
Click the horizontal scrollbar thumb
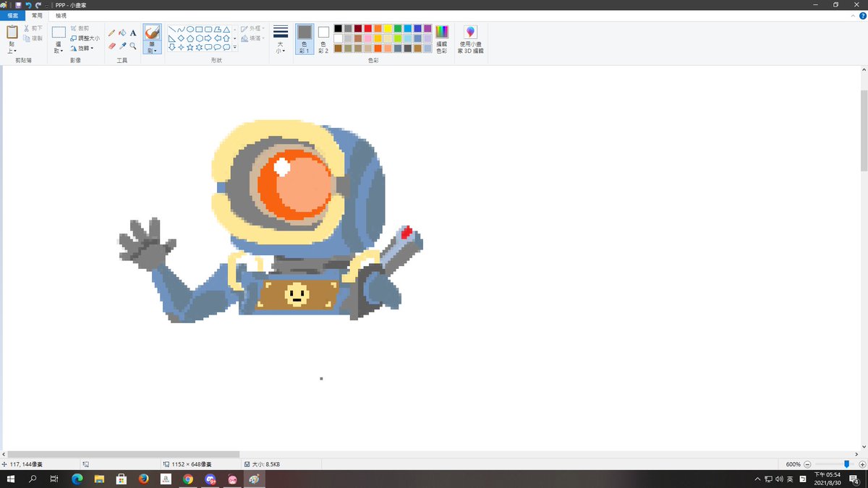click(x=123, y=454)
